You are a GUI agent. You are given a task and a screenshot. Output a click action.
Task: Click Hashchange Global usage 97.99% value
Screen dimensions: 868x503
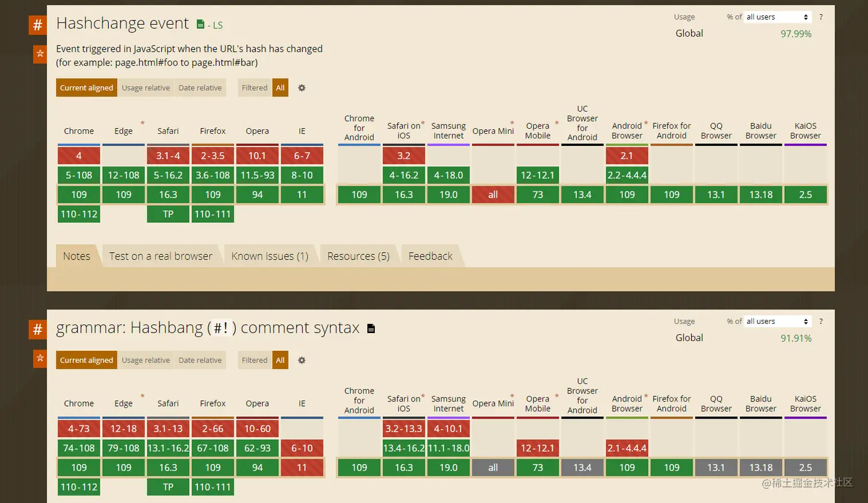pyautogui.click(x=796, y=34)
